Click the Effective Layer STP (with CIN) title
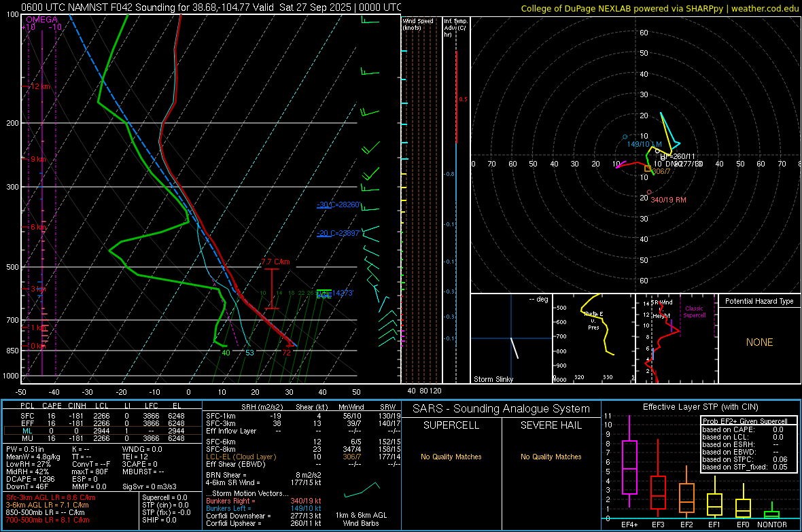This screenshot has width=802, height=532. click(x=701, y=407)
